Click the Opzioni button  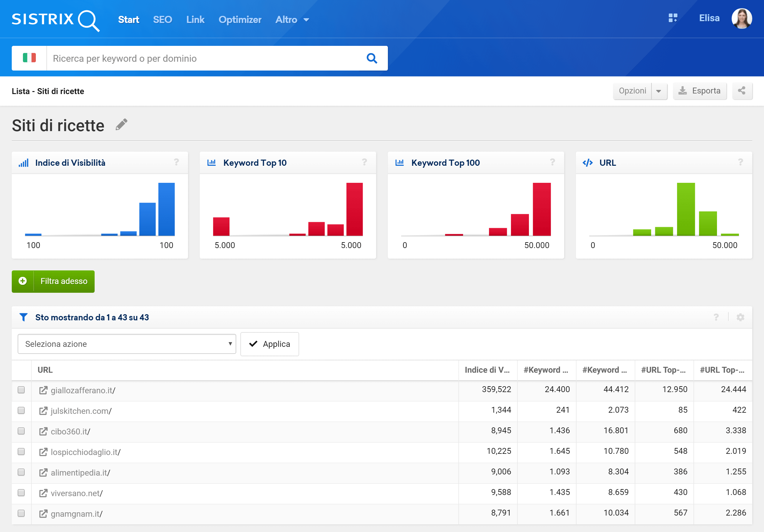click(x=632, y=91)
